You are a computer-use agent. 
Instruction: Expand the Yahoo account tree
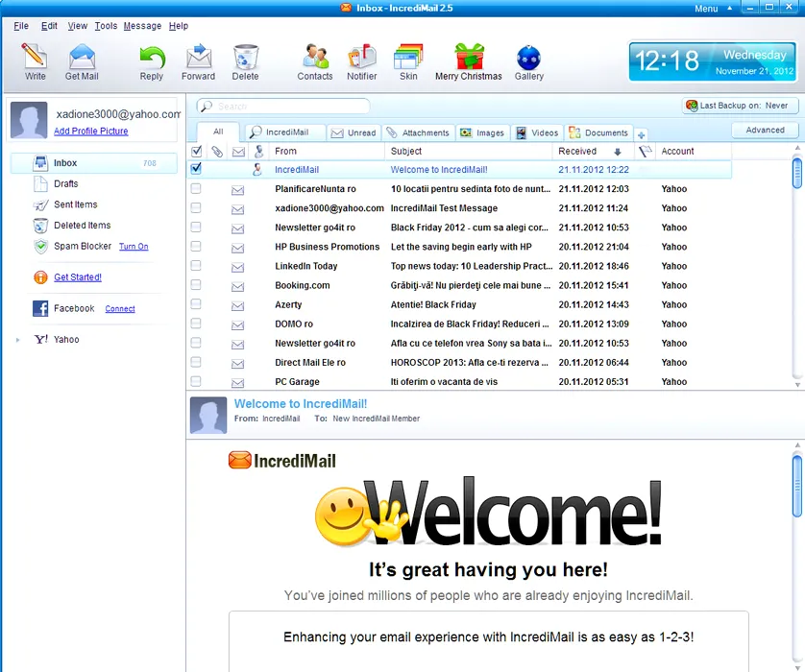pos(18,340)
